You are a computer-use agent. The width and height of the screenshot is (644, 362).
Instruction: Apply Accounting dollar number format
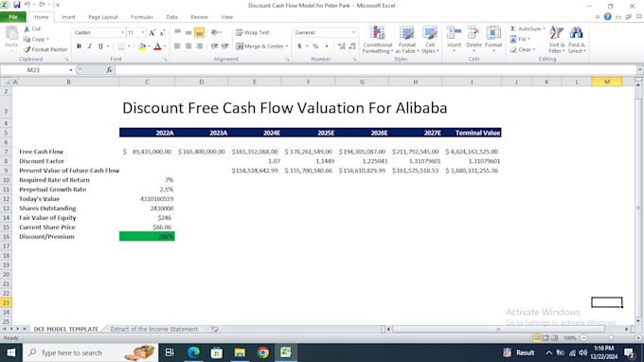click(x=299, y=46)
